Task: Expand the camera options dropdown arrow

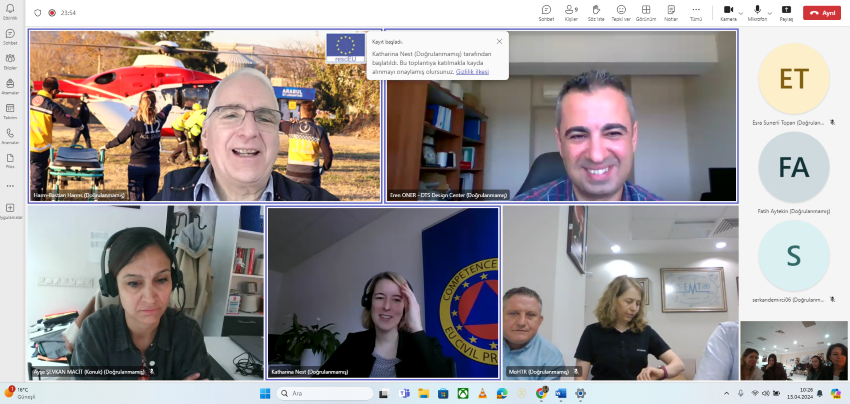Action: (741, 12)
